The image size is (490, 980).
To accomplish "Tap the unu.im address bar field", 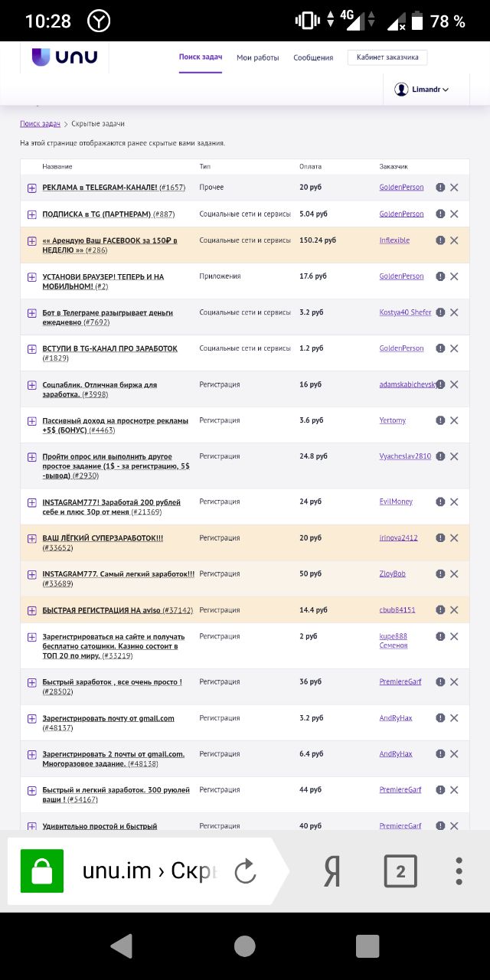I will pyautogui.click(x=149, y=871).
